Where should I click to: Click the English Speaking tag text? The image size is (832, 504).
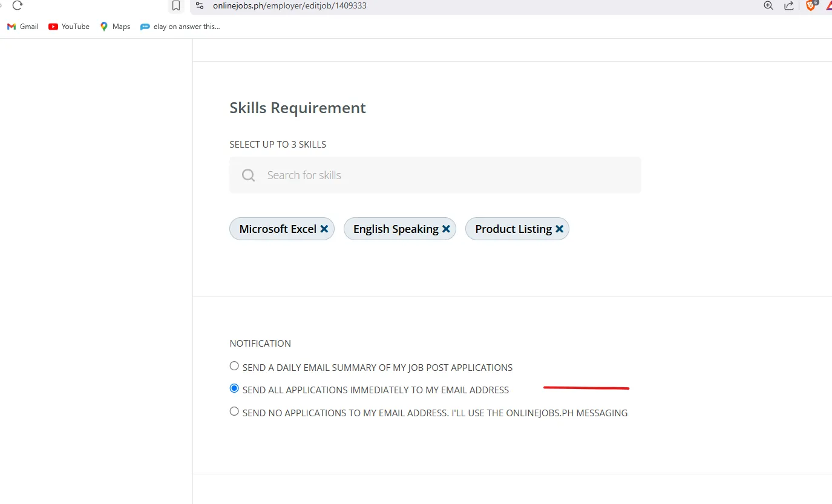tap(396, 229)
